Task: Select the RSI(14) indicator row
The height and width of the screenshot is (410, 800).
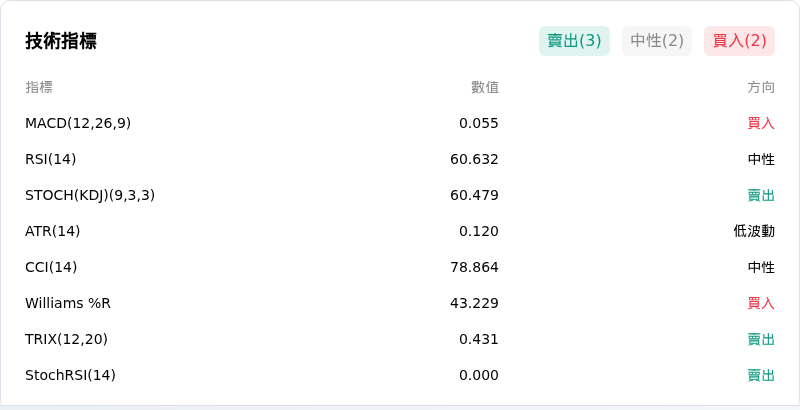Action: (x=400, y=159)
